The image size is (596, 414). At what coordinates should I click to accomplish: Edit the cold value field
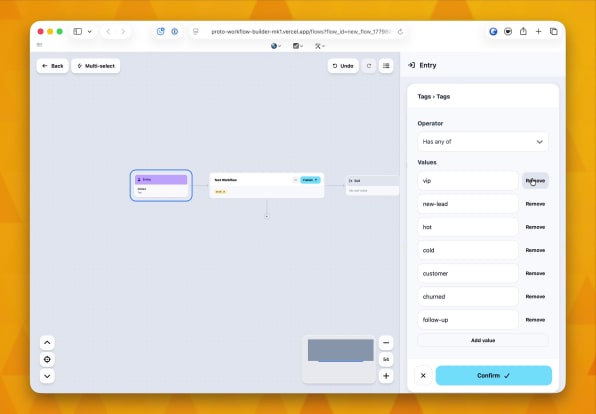(468, 251)
